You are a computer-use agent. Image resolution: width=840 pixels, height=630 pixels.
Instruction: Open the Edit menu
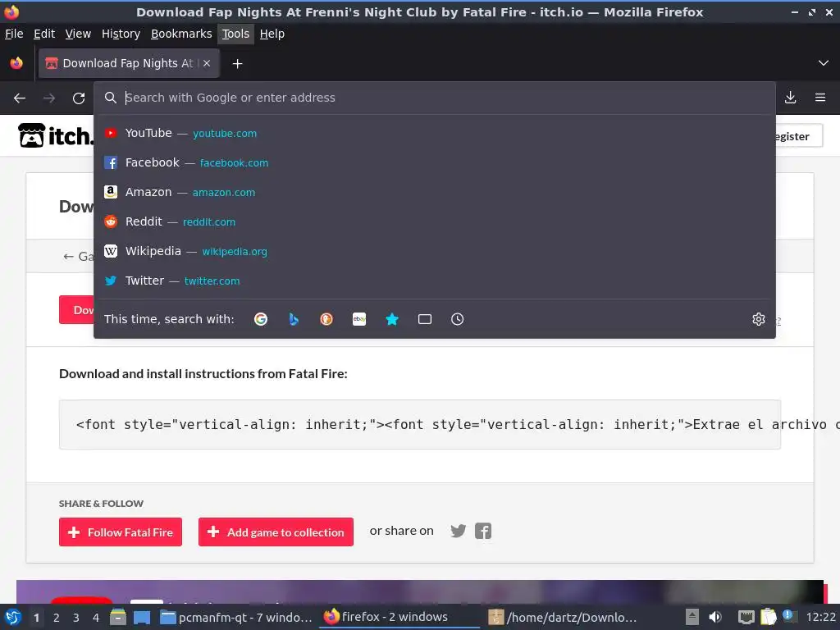44,34
